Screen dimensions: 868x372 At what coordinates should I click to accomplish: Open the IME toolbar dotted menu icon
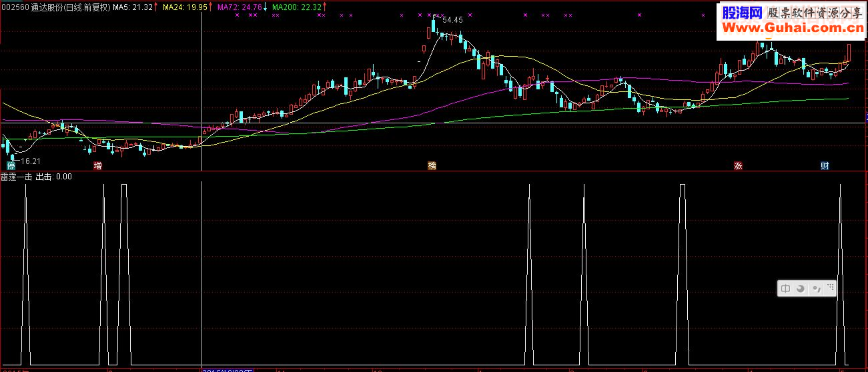pyautogui.click(x=830, y=287)
